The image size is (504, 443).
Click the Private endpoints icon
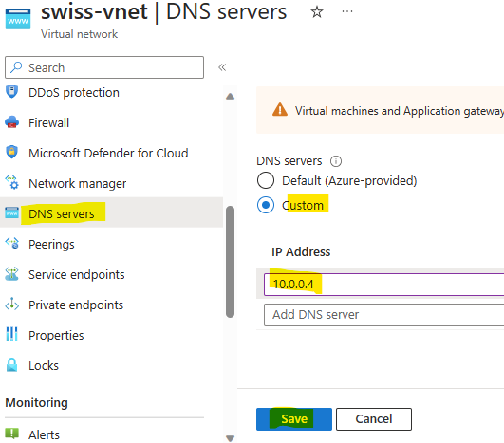(x=12, y=304)
